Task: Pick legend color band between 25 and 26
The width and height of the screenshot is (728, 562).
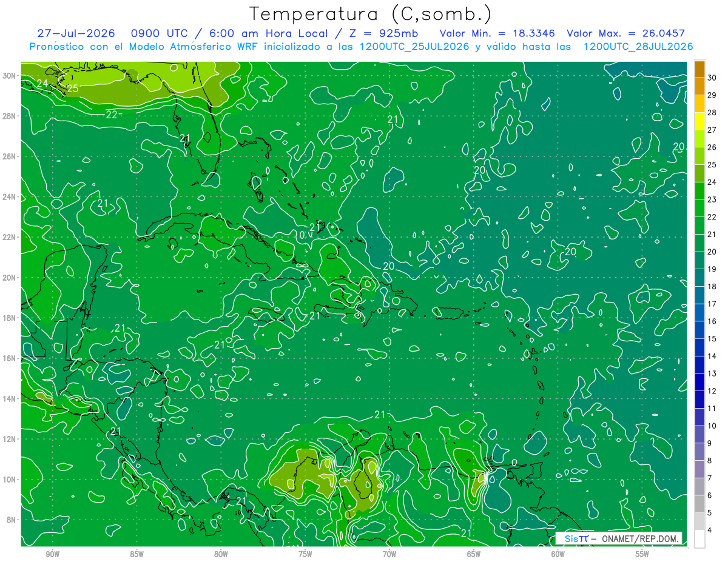Action: tap(699, 156)
